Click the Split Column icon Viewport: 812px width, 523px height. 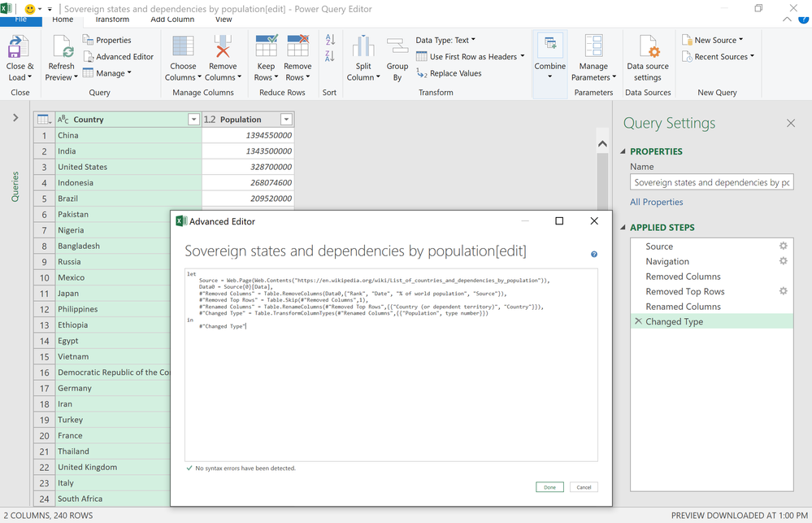(x=363, y=48)
